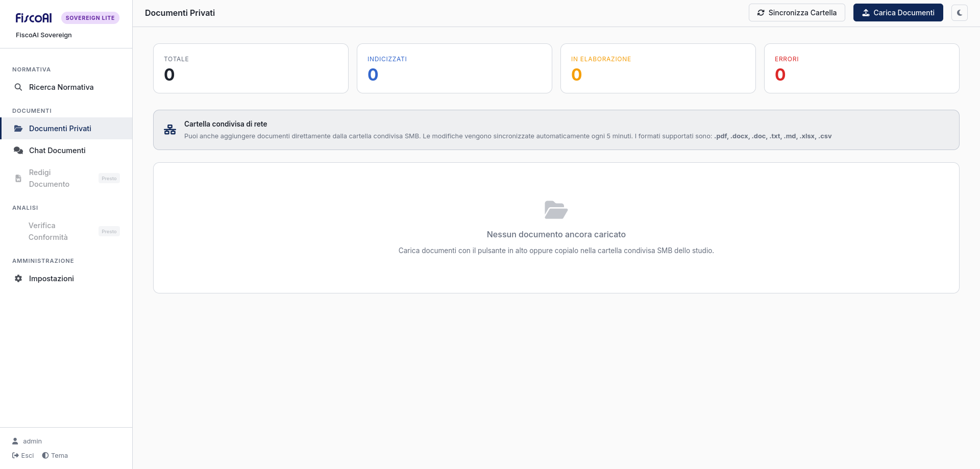Image resolution: width=980 pixels, height=469 pixels.
Task: Open Impostazioni settings
Action: (66, 279)
